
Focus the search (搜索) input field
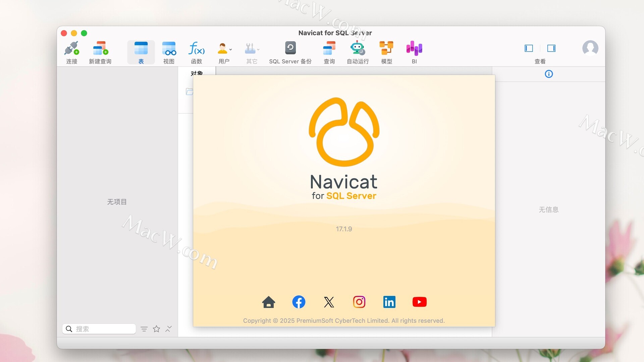pyautogui.click(x=99, y=329)
